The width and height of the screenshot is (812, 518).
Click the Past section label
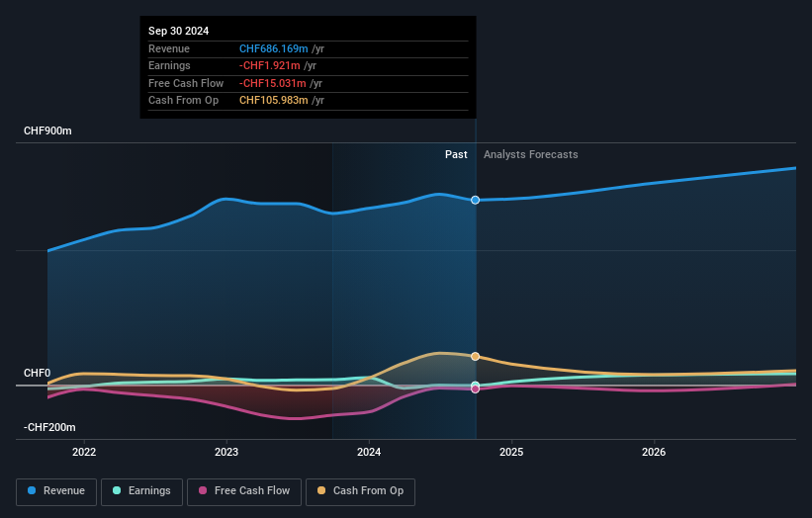click(x=456, y=155)
